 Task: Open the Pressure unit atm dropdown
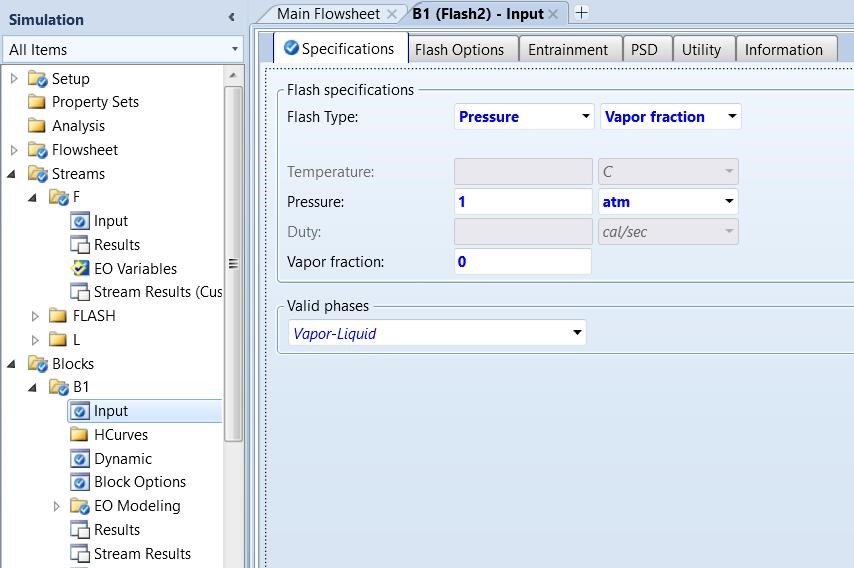pos(729,202)
